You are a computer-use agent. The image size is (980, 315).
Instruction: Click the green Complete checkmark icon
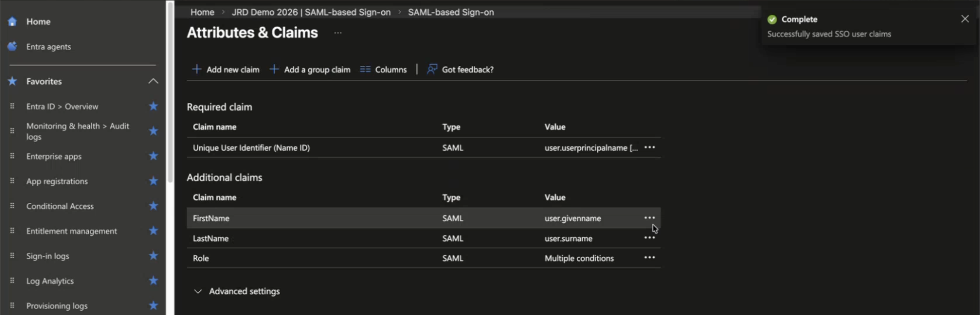click(772, 19)
